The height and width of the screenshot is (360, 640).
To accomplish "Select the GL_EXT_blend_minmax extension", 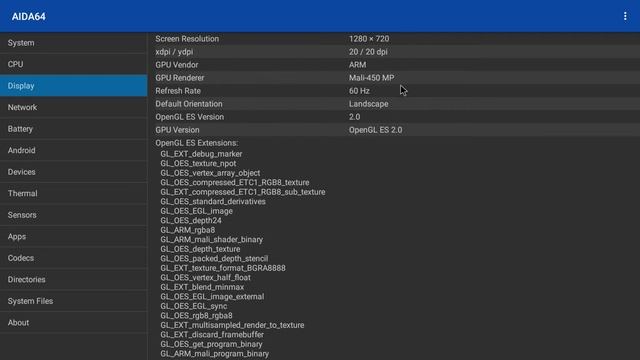I will (202, 287).
